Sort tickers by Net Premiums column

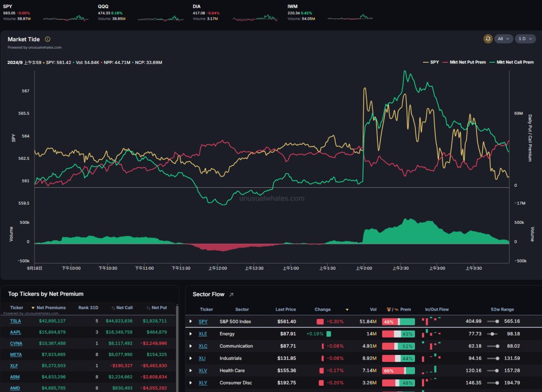click(x=49, y=307)
